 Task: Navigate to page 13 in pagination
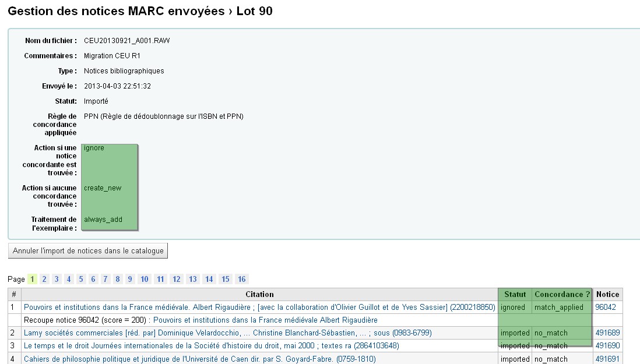pyautogui.click(x=192, y=279)
